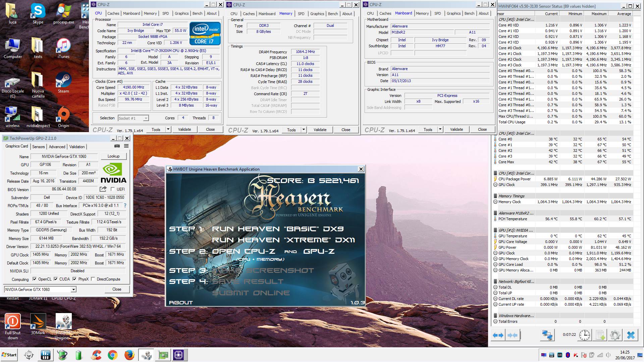Click Close button in Mainboard CPU-Z window
Viewport: 644px width, 362px height.
coord(482,129)
